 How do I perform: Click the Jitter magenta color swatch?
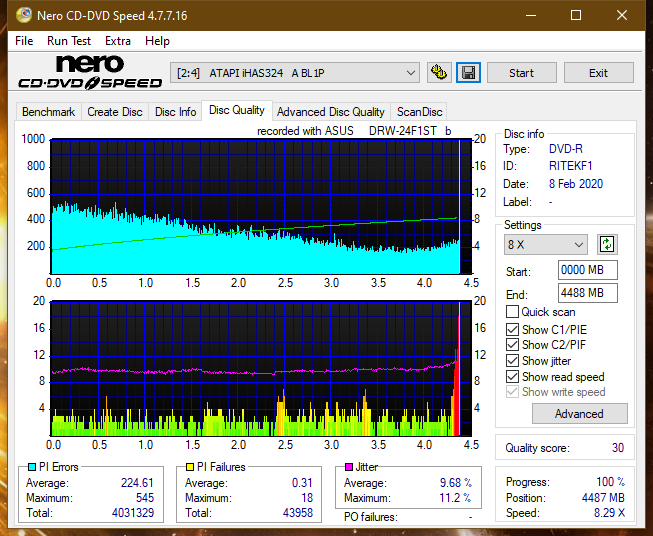point(349,467)
